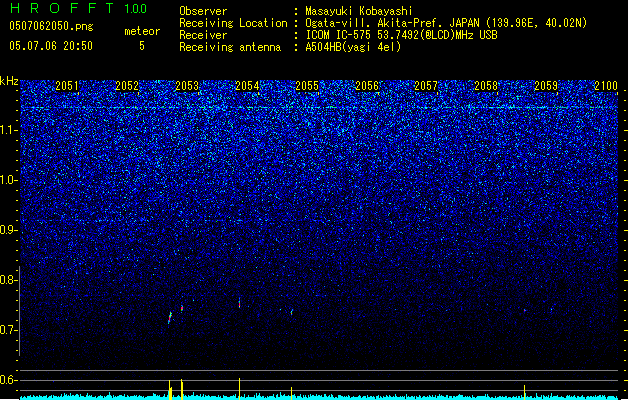Click the yellow intensity spike left of the 2055 tick

click(292, 392)
